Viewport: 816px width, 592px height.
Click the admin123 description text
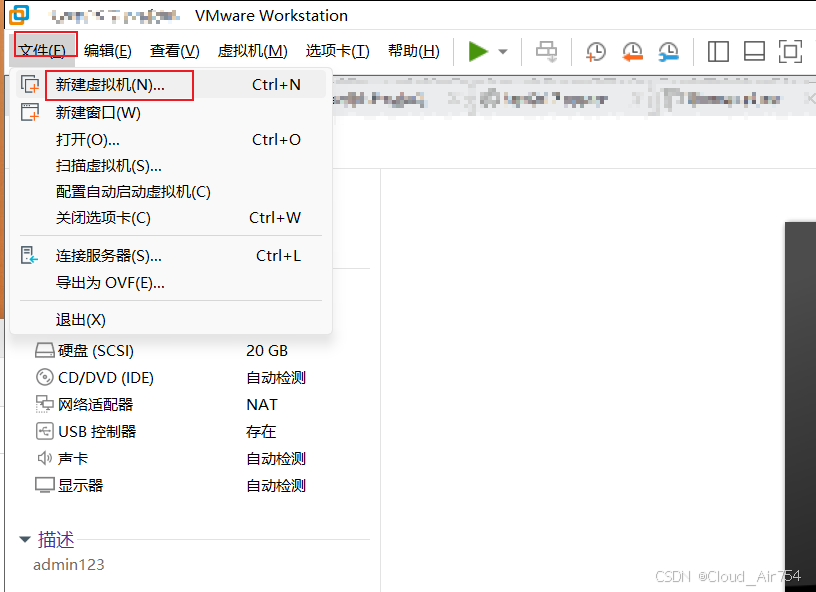tap(69, 564)
